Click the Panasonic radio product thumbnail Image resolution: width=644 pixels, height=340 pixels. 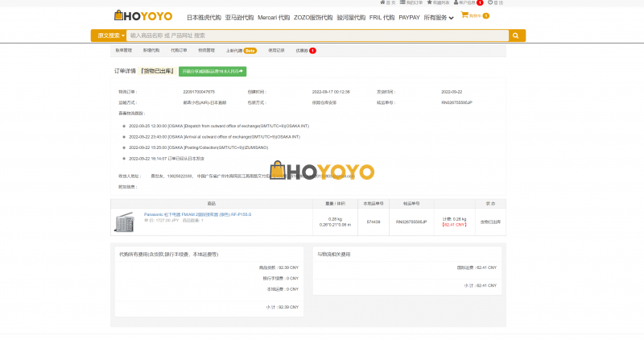[x=125, y=222]
